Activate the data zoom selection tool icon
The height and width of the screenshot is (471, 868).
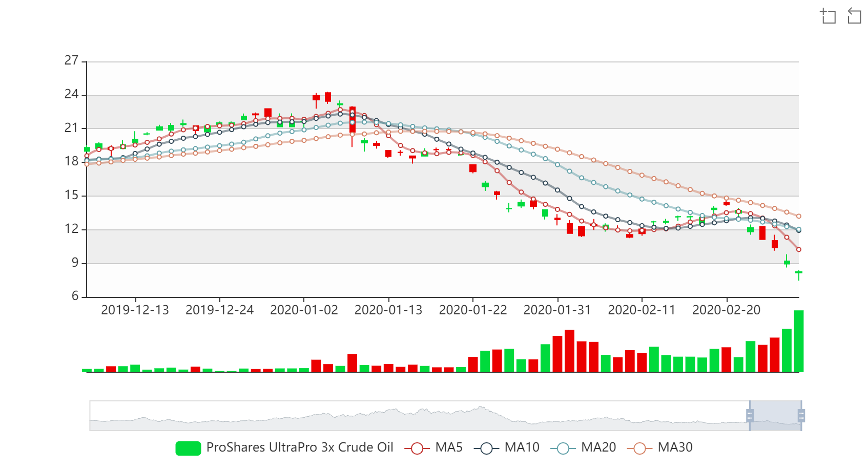(x=828, y=16)
